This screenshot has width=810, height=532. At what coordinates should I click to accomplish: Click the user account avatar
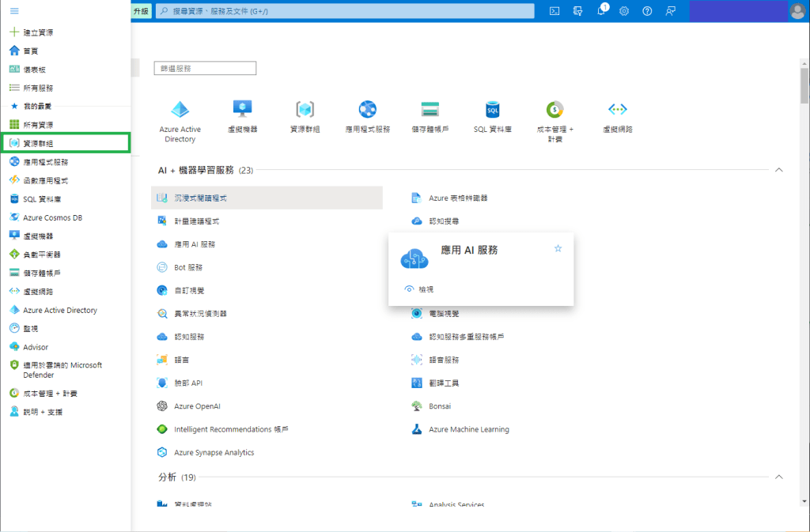(797, 11)
